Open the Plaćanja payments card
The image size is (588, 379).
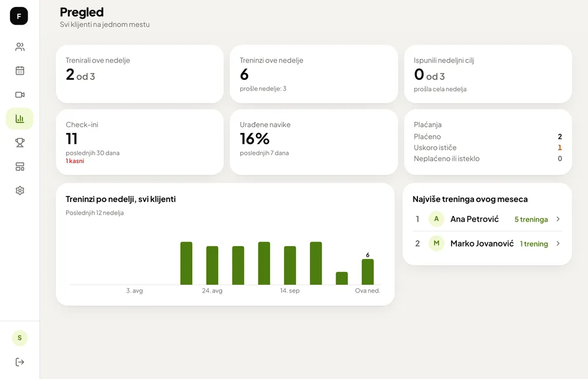pyautogui.click(x=488, y=142)
